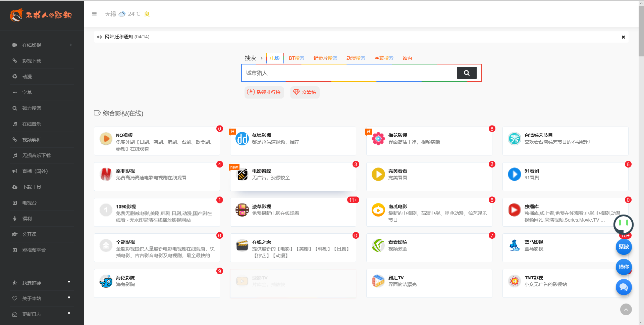The image size is (644, 325).
Task: Click the blue 懂你 floating button
Action: [624, 267]
